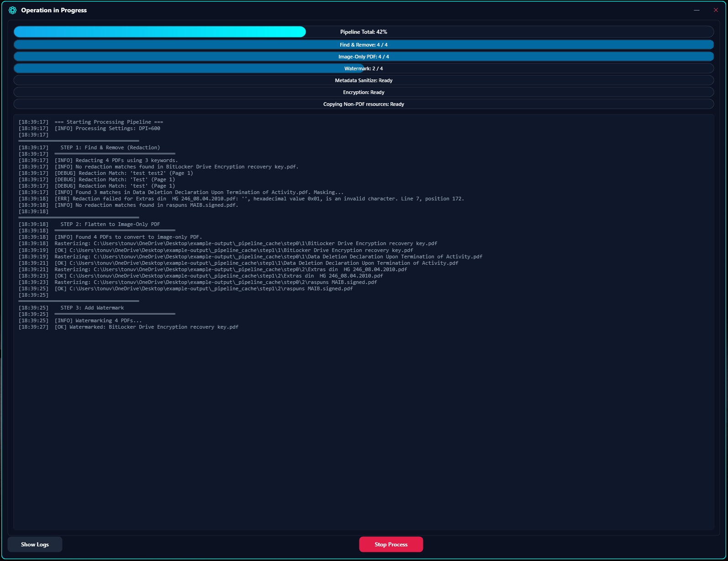Click the Copying Non-PDF resources: Ready bar
The image size is (728, 561).
tap(364, 104)
